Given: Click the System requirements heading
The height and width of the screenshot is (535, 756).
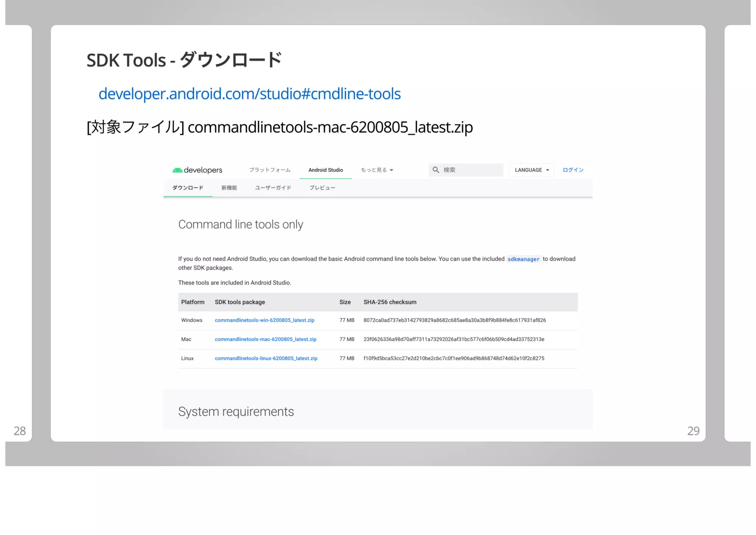Looking at the screenshot, I should click(236, 411).
